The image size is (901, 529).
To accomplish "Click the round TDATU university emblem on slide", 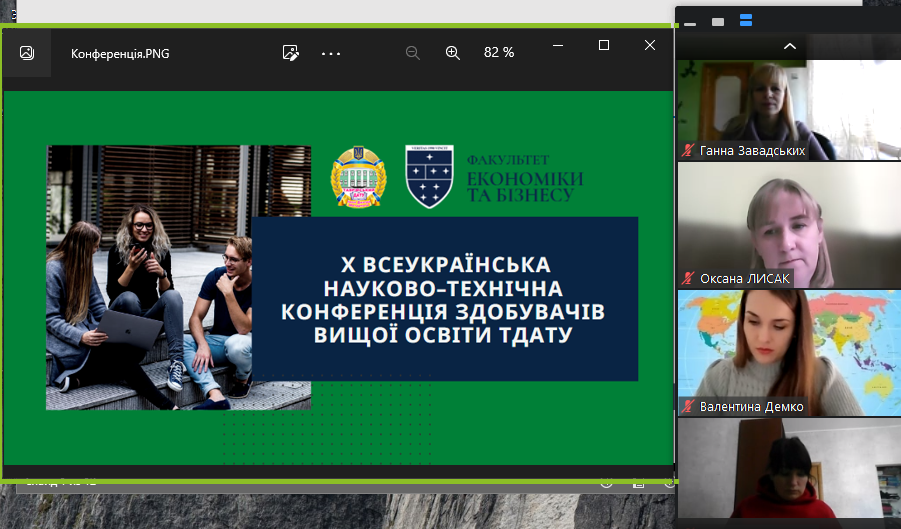I will point(359,177).
